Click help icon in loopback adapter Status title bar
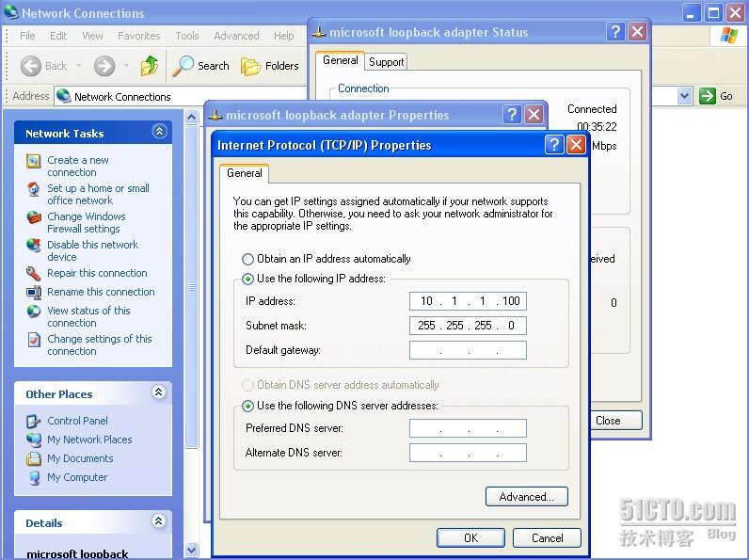Image resolution: width=749 pixels, height=560 pixels. coord(615,32)
